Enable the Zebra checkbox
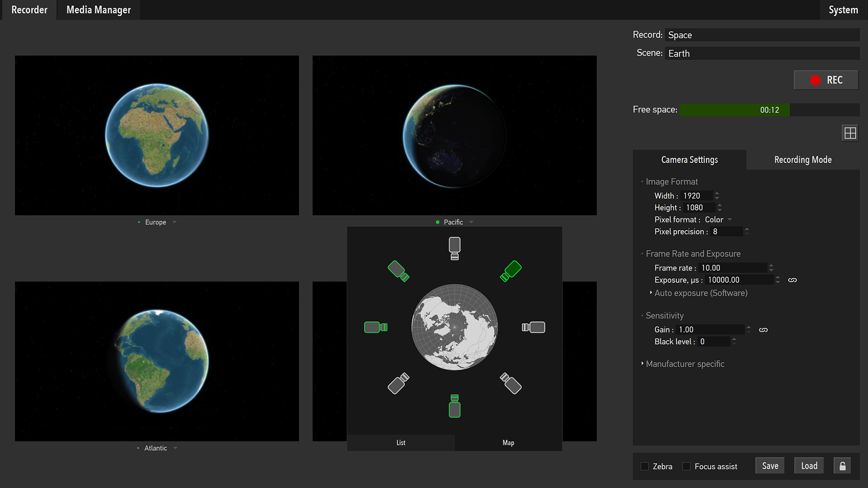Image resolution: width=868 pixels, height=488 pixels. pyautogui.click(x=645, y=466)
